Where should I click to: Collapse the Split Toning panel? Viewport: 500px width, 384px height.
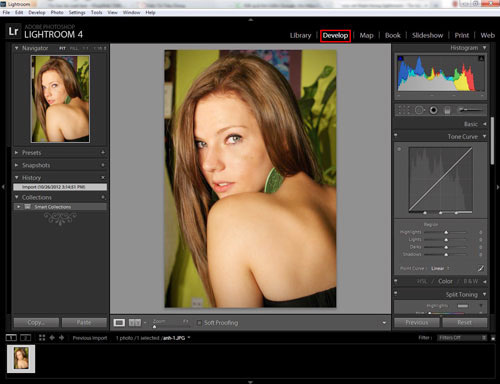click(x=484, y=294)
